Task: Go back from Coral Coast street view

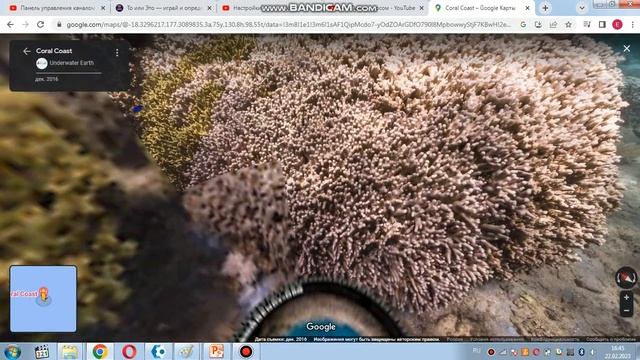Action: point(27,51)
